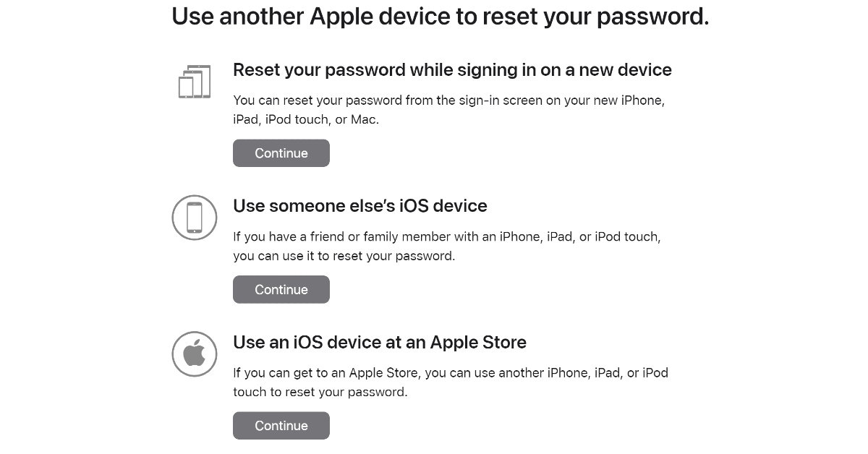Click the Apple logo icon

(x=194, y=354)
